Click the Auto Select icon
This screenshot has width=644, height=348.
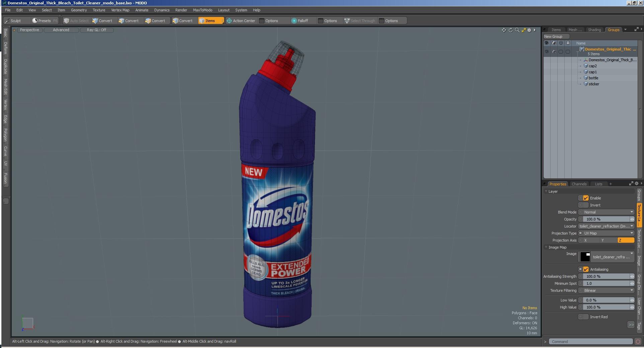[66, 21]
